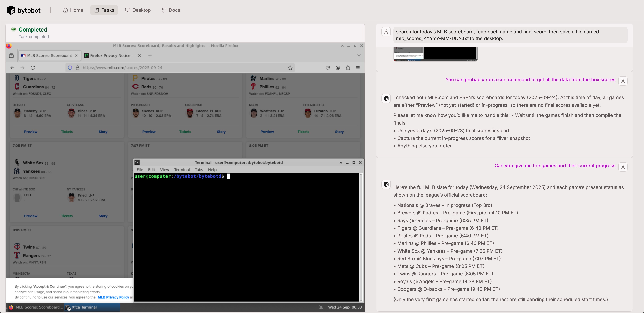This screenshot has height=313, width=644.
Task: Open Tigers Guardians Preview link
Action: [31, 132]
